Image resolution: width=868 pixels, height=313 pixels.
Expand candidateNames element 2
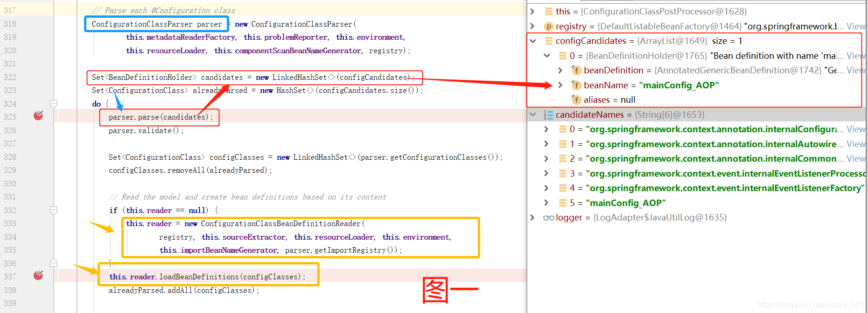tap(546, 158)
